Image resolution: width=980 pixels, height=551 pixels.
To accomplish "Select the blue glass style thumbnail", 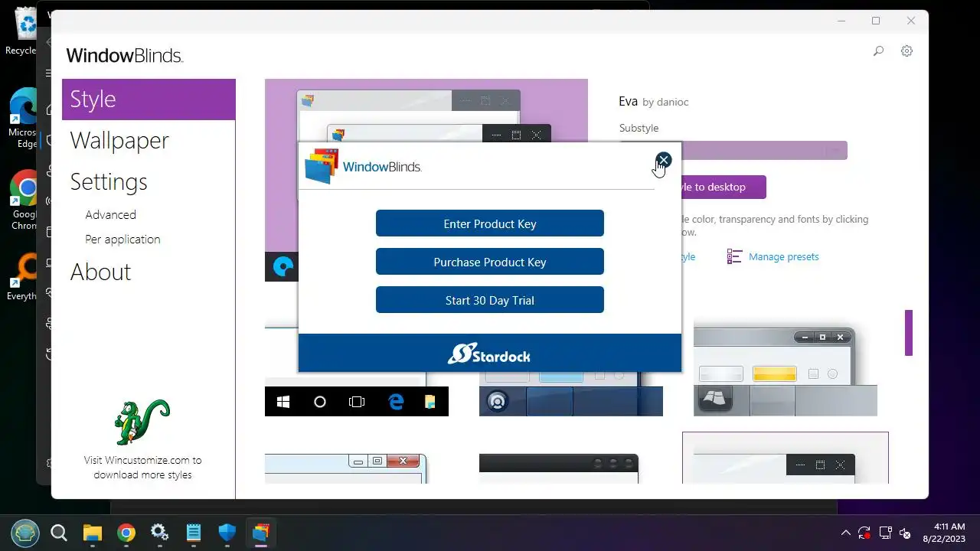I will tap(571, 394).
